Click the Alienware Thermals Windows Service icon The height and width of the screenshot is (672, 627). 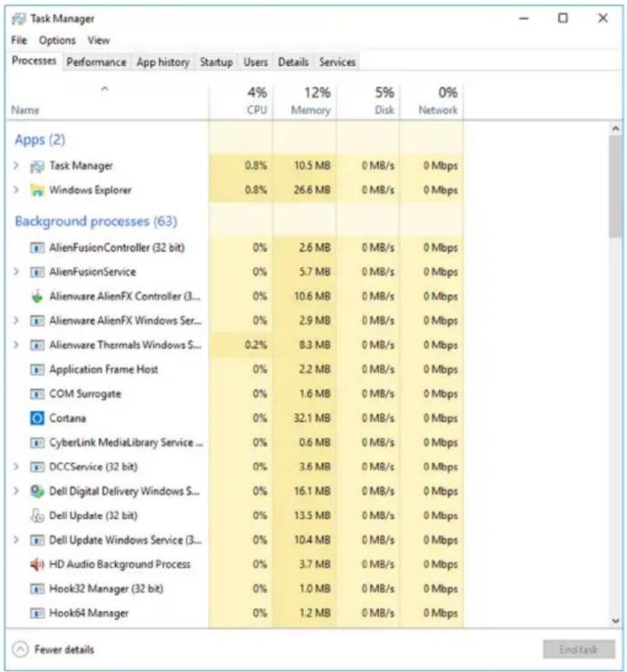click(x=37, y=345)
